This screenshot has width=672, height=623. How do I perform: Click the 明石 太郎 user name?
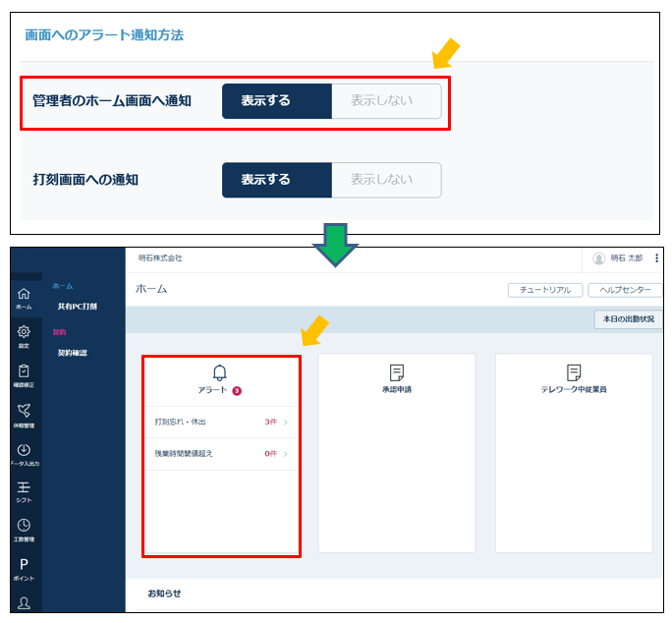[x=627, y=258]
